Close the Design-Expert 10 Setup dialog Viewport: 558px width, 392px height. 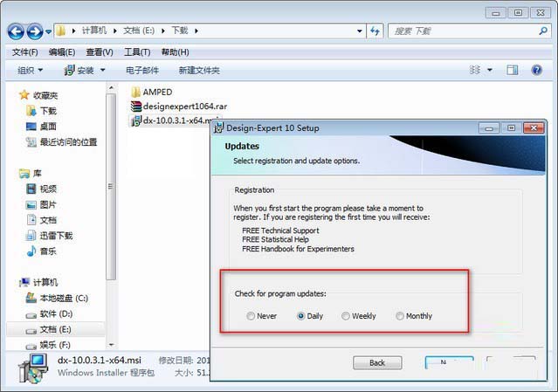534,128
